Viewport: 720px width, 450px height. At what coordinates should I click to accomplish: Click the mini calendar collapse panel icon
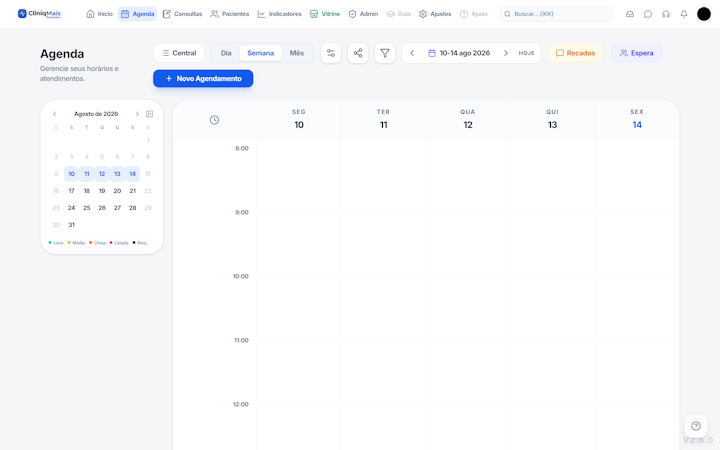click(x=149, y=114)
